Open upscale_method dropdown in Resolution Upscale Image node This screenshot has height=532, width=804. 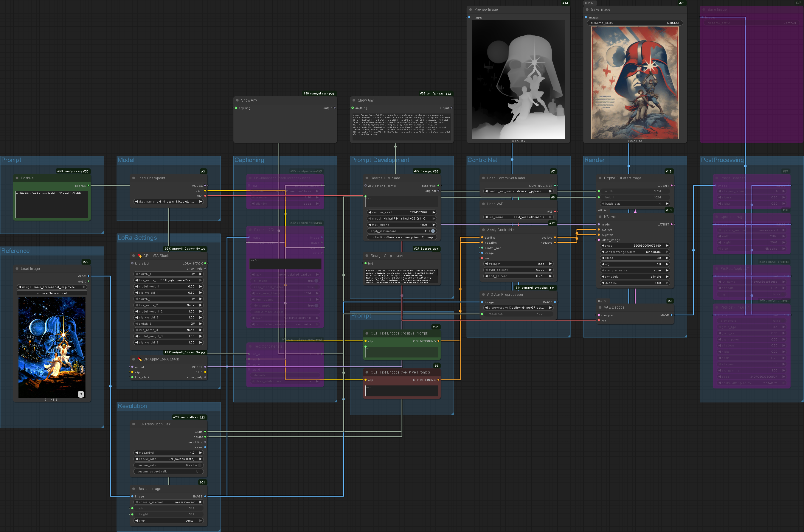169,502
